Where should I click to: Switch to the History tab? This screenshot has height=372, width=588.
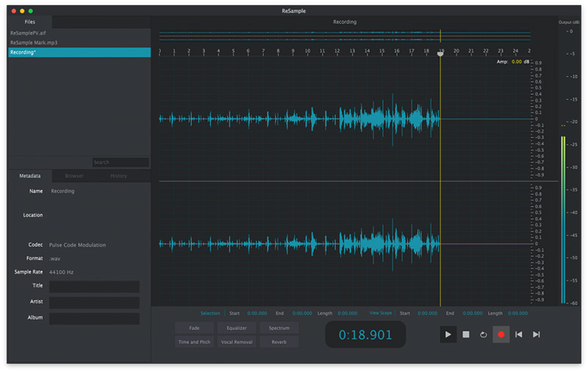pyautogui.click(x=119, y=176)
